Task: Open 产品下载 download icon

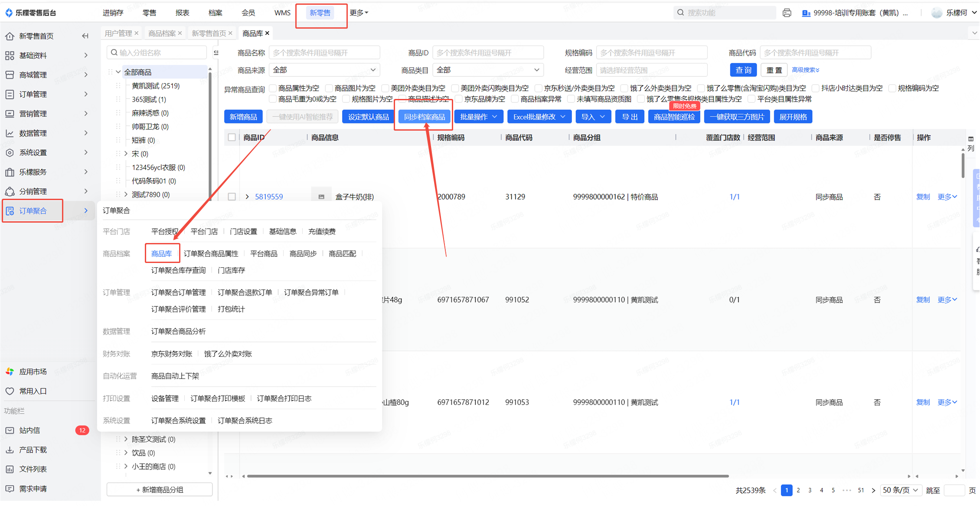Action: (10, 450)
